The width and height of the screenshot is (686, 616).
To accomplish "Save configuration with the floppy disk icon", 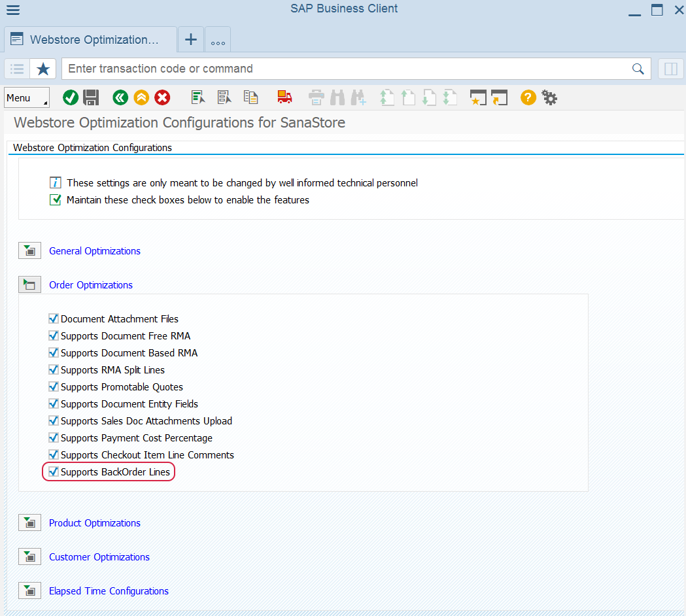I will click(91, 97).
